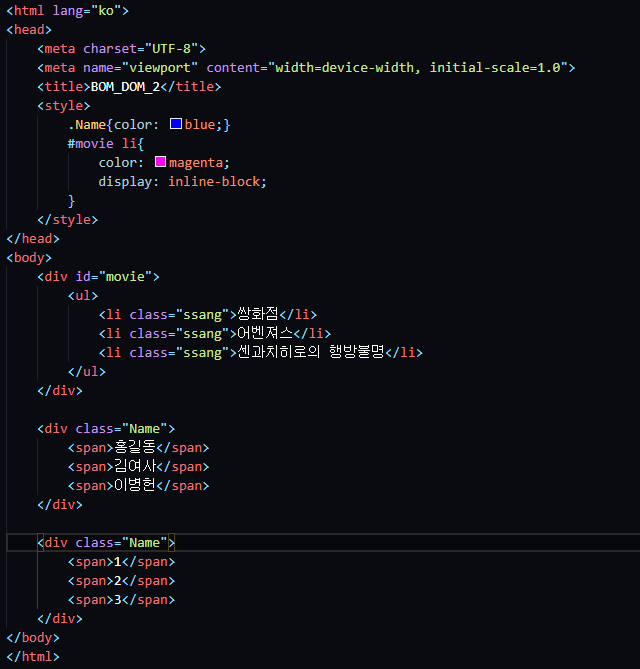Click the span containing 1

pyautogui.click(x=122, y=561)
